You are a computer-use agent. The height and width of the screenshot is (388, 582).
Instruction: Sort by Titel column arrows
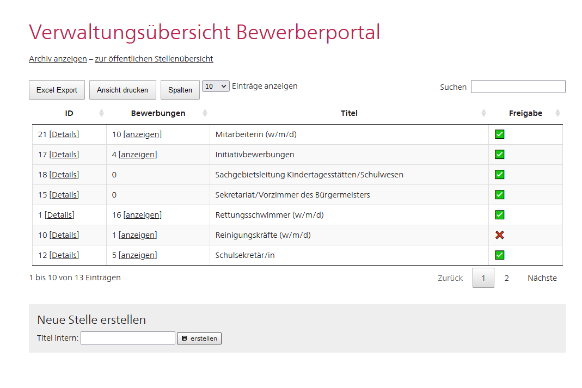pyautogui.click(x=483, y=113)
